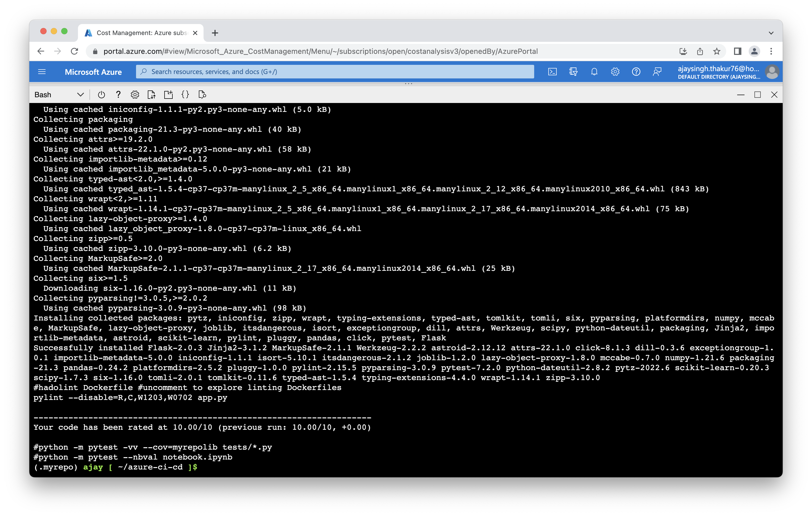The width and height of the screenshot is (812, 516).
Task: Open a new browser tab
Action: pos(215,33)
